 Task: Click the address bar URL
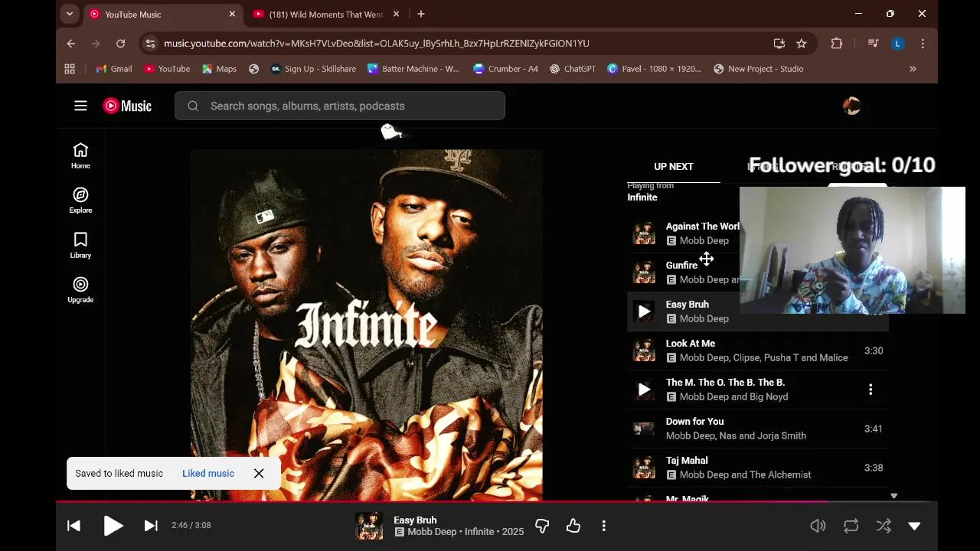pyautogui.click(x=377, y=44)
